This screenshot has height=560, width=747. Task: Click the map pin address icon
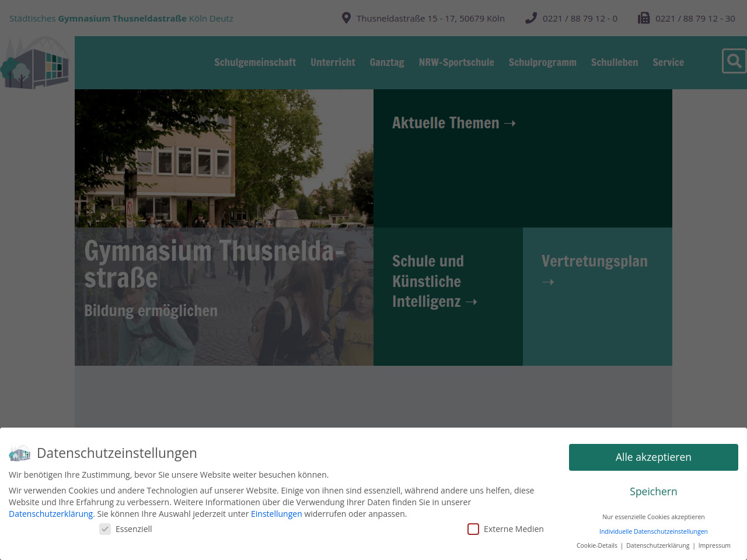(346, 18)
